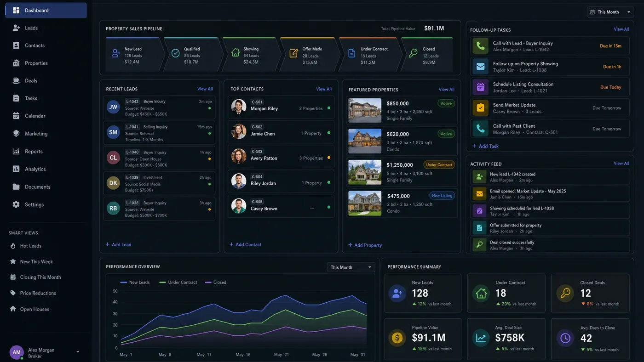The width and height of the screenshot is (644, 362).
Task: Open the This Month dropdown at top right
Action: point(610,12)
